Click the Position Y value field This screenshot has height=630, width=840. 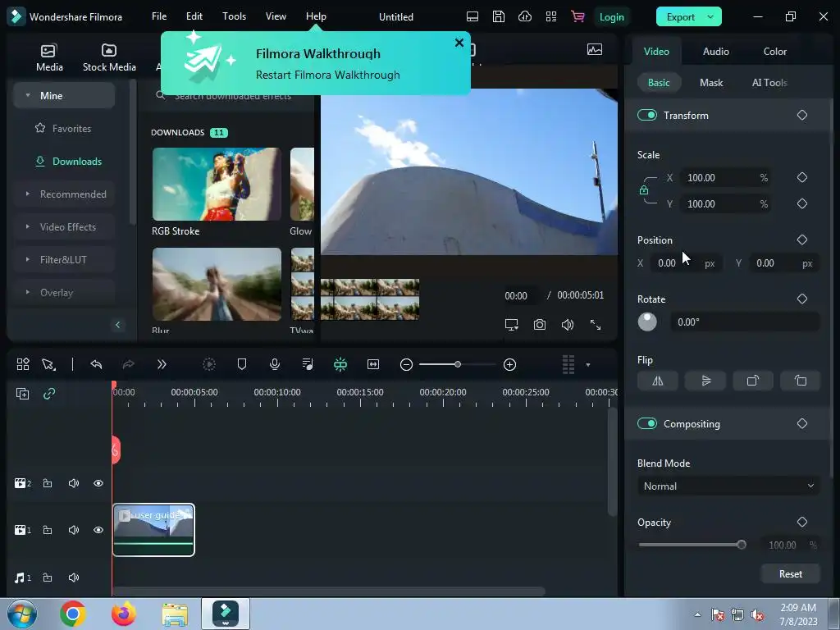point(783,263)
